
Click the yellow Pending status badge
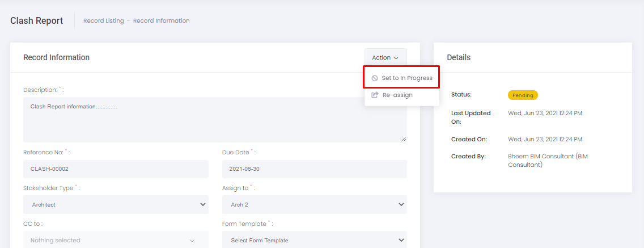click(522, 95)
